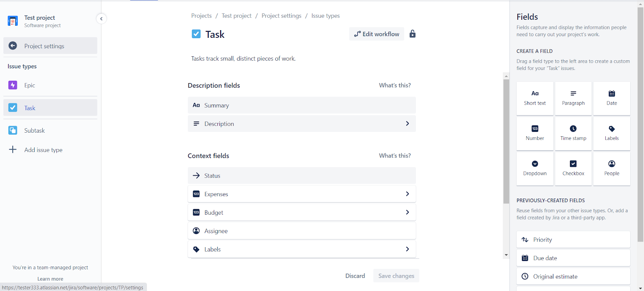The height and width of the screenshot is (291, 644).
Task: Select the Short text field type
Action: [535, 98]
